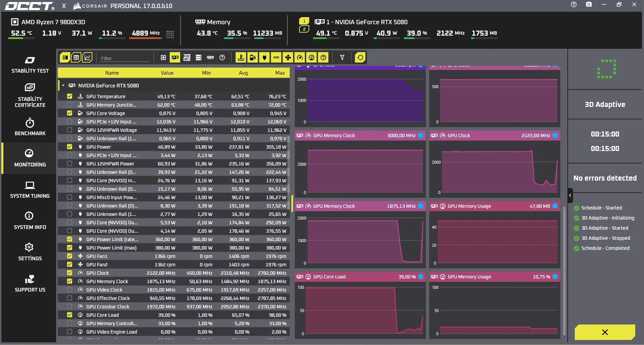The image size is (644, 345).
Task: Switch to the graphs-only view
Action: [x=87, y=57]
